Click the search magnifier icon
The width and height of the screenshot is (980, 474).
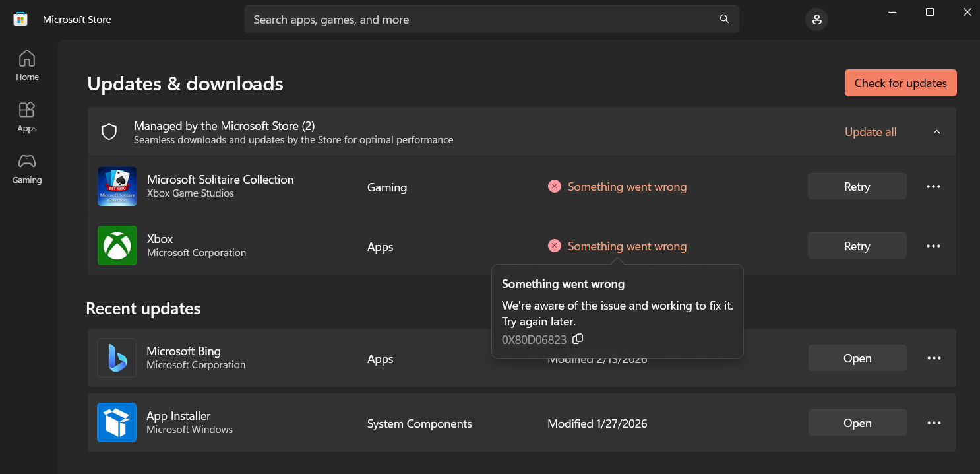724,19
